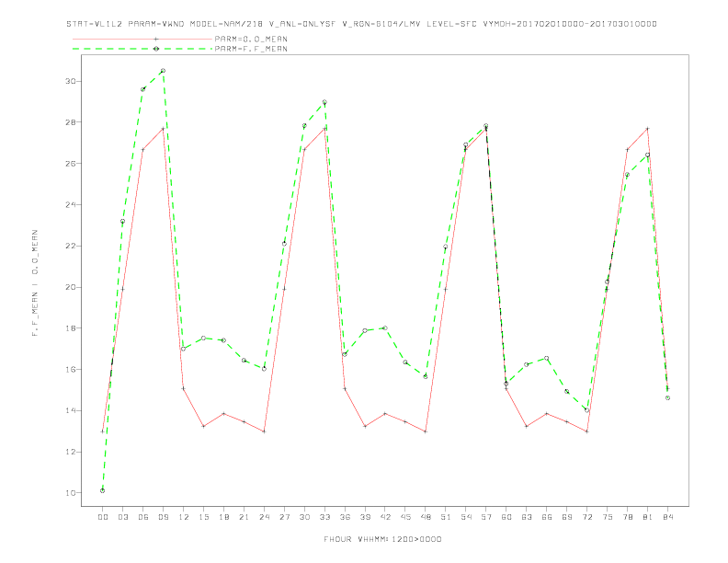
Task: Click x-axis tick label 42
Action: (385, 517)
